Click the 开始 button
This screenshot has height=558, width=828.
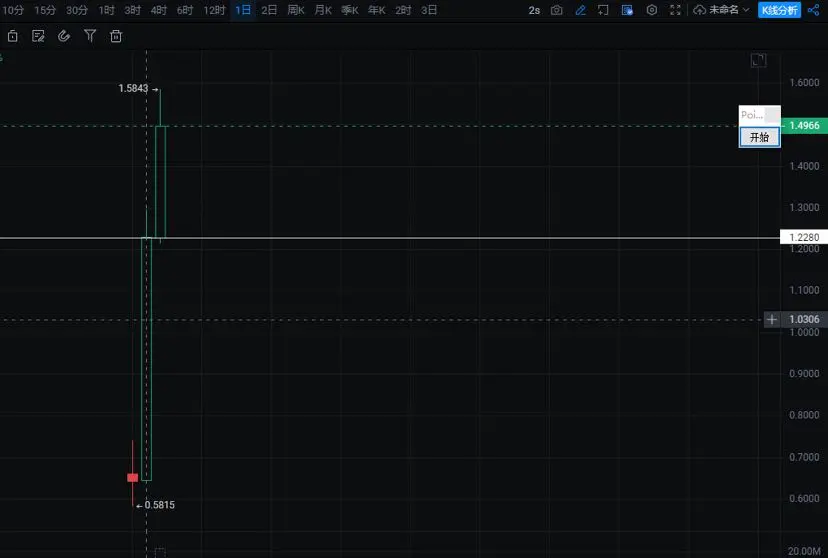[x=759, y=137]
